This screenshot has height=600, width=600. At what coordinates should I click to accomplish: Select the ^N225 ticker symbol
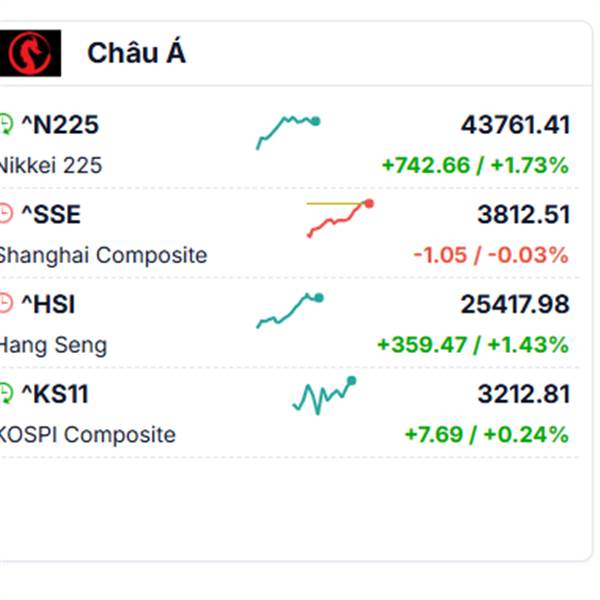point(60,125)
